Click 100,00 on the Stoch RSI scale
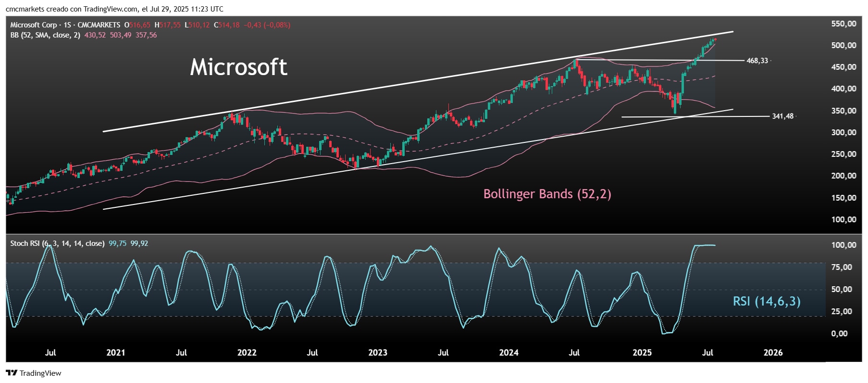The image size is (868, 383). tap(844, 245)
